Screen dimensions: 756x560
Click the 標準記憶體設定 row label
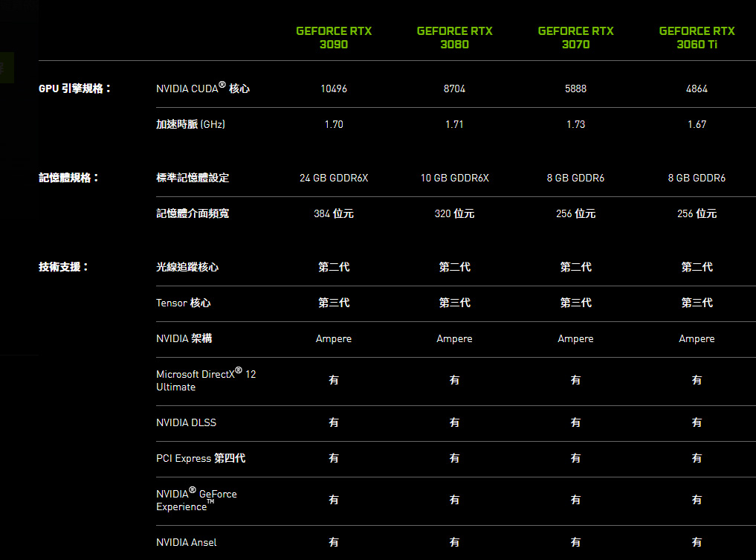[193, 178]
